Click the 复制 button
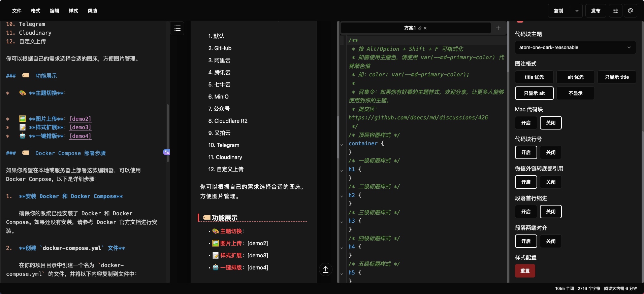Viewport: 644px width, 294px height. [558, 11]
